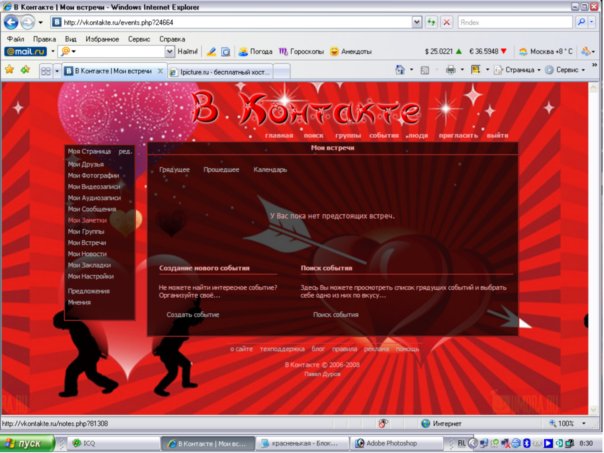
Task: Click the Москва +8°C weather indicator
Action: [545, 51]
